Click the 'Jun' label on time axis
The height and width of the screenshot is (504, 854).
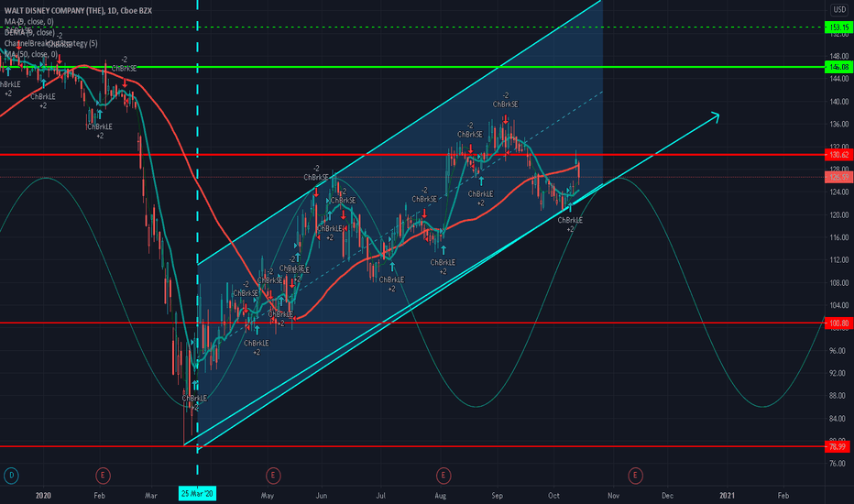pyautogui.click(x=322, y=495)
